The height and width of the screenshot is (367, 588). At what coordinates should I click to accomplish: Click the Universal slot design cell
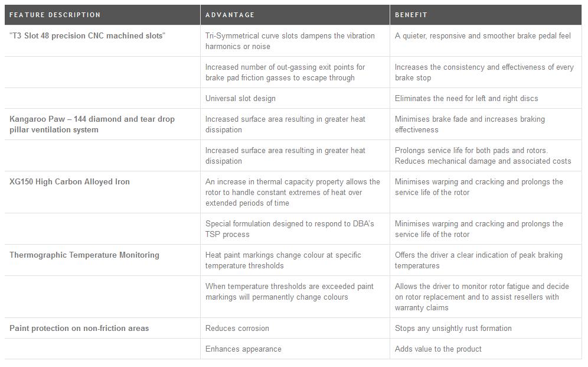pos(240,99)
